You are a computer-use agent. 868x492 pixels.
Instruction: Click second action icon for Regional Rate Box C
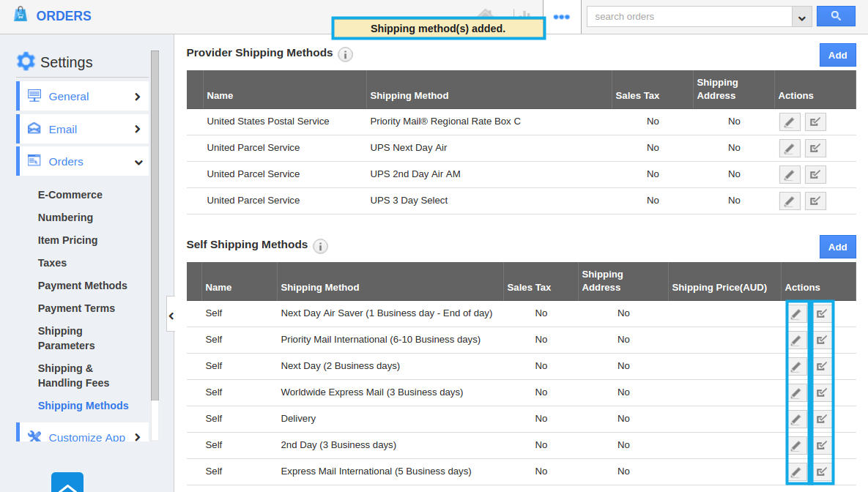click(815, 122)
